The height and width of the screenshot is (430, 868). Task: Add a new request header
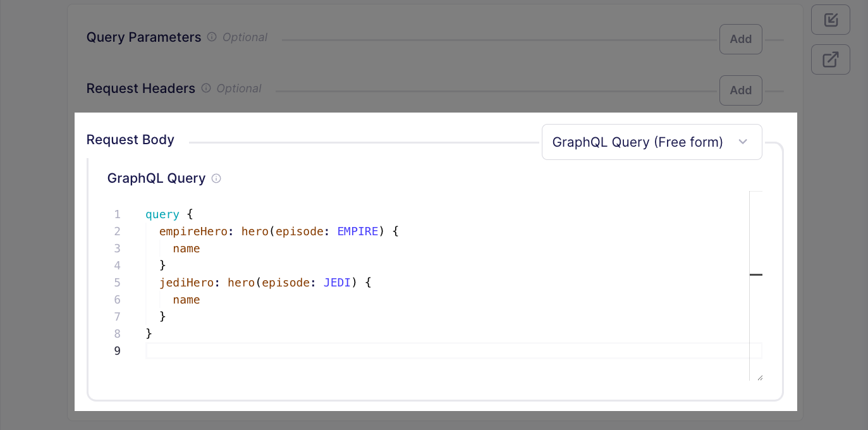pos(740,90)
